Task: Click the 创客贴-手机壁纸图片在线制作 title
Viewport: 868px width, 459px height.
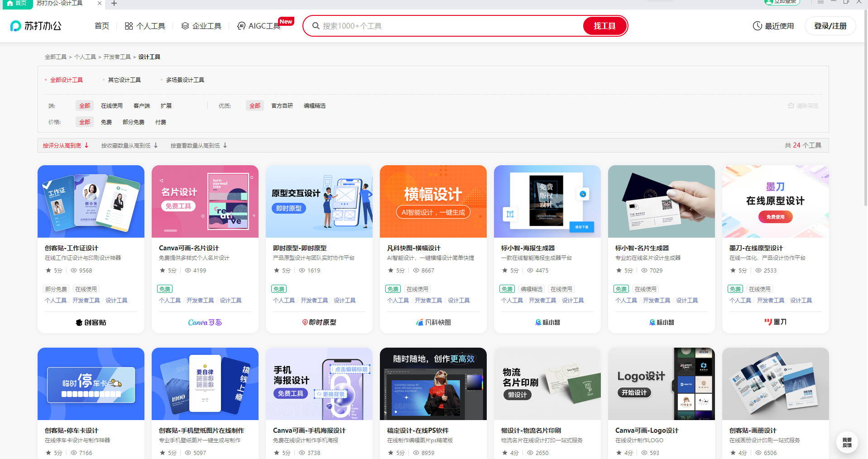Action: tap(201, 430)
